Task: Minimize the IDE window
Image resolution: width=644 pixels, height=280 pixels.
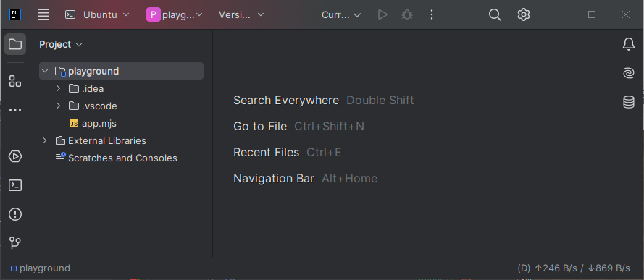Action: pos(558,14)
